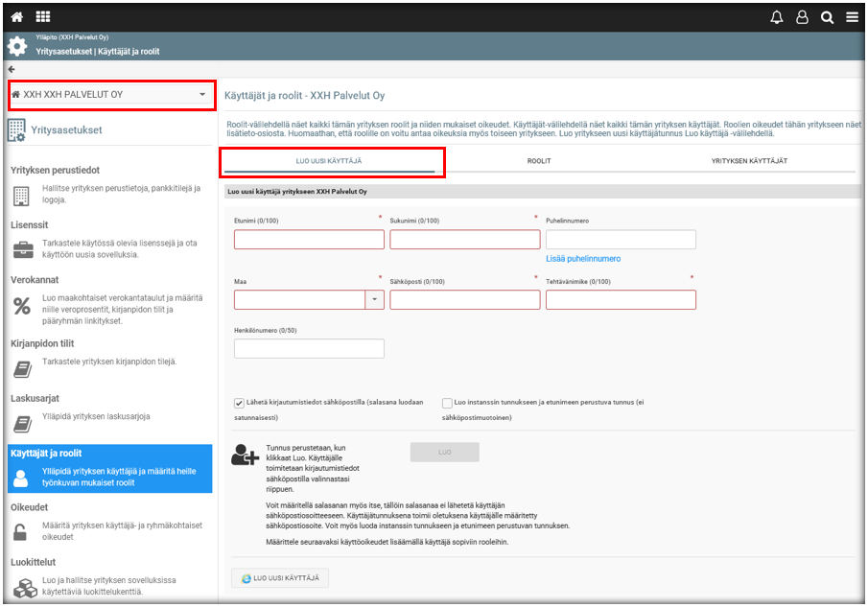Click the back arrow icon
The width and height of the screenshot is (868, 607).
pos(12,69)
